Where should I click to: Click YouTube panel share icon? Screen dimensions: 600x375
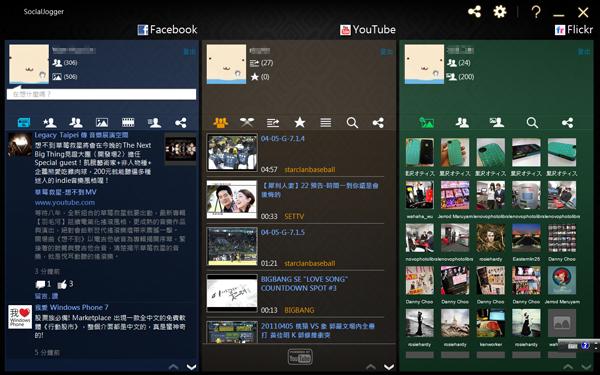(x=378, y=122)
